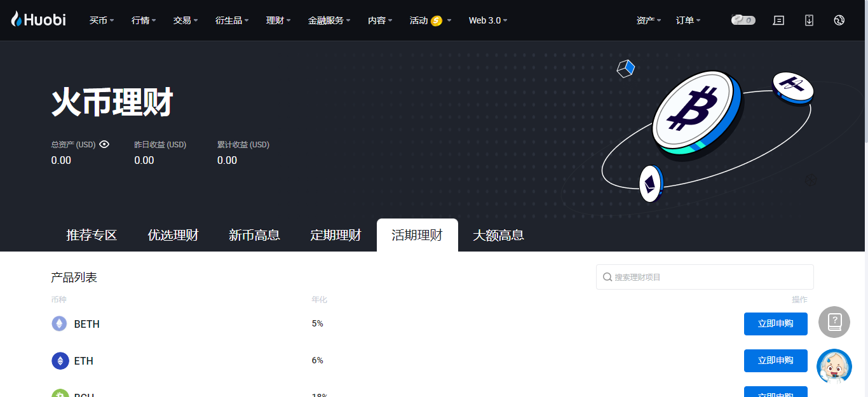
Task: Click the 5% annual rate for BETH
Action: tap(318, 324)
